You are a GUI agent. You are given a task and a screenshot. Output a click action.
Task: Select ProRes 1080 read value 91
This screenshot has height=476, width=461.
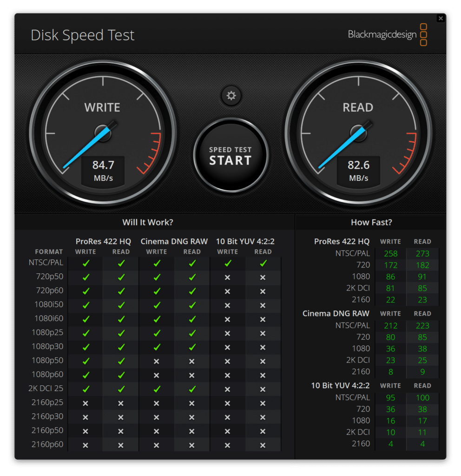[422, 277]
